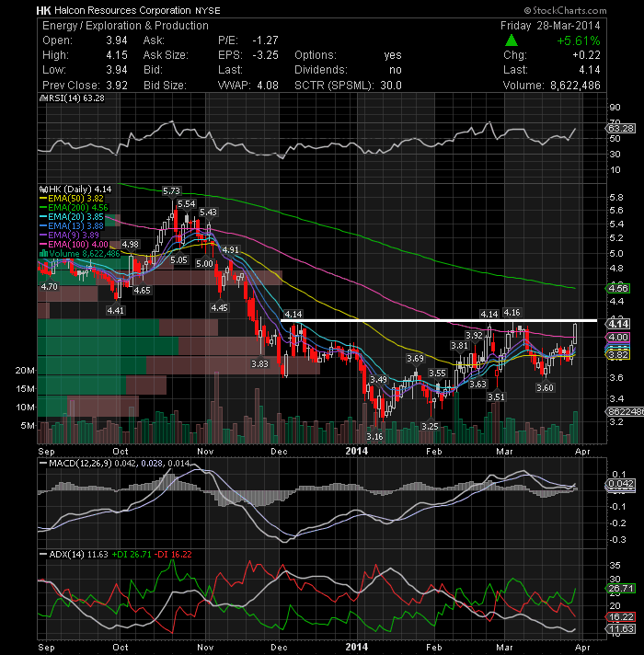Click the 4.70 low price label
This screenshot has width=644, height=655.
coord(50,287)
